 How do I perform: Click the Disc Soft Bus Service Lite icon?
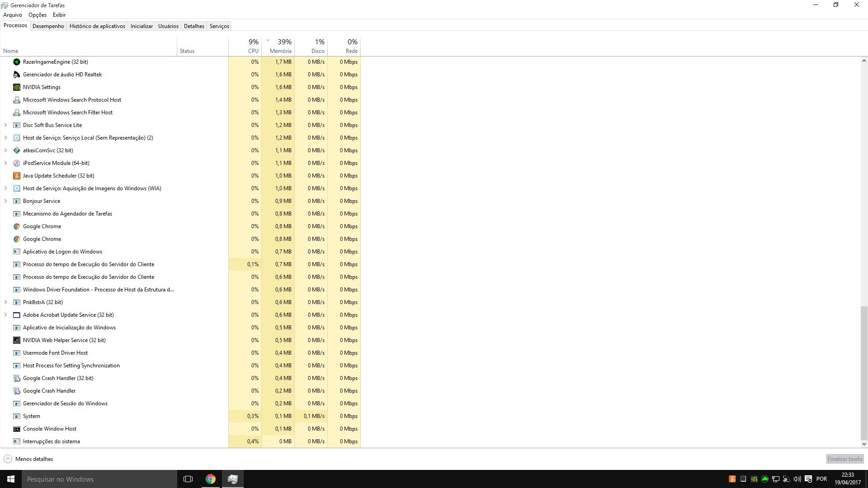pyautogui.click(x=17, y=125)
